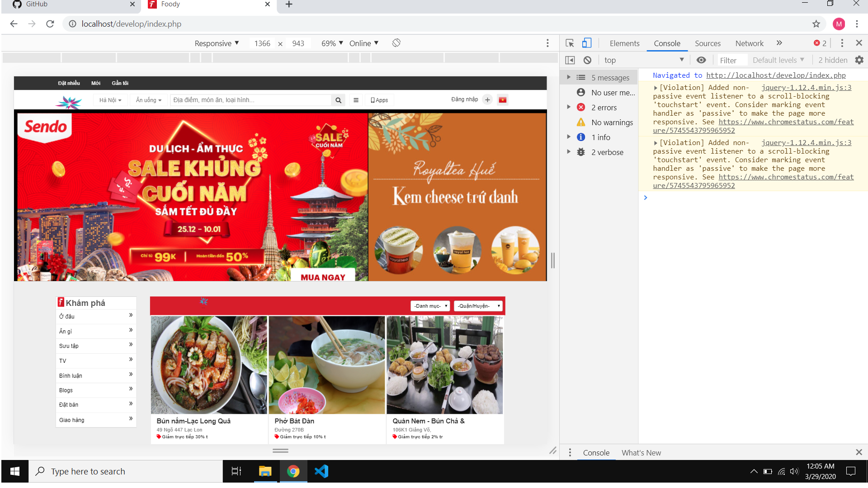The width and height of the screenshot is (868, 488).
Task: Toggle the console sidebar panel icon
Action: click(570, 60)
